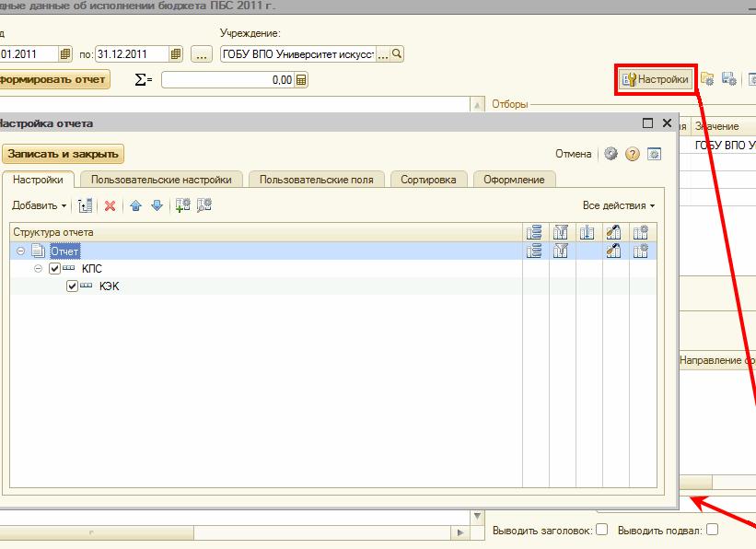Click Записать и закрыть
The image size is (756, 549).
(64, 154)
